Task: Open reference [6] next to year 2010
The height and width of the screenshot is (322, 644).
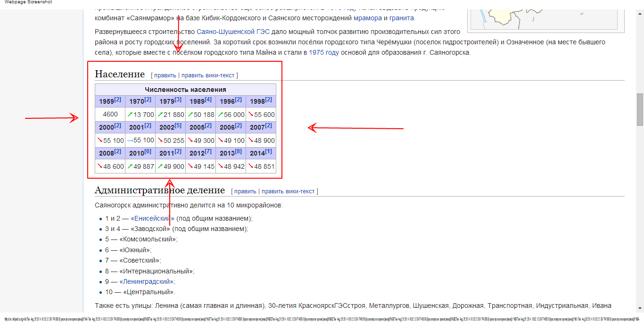Action: 148,151
